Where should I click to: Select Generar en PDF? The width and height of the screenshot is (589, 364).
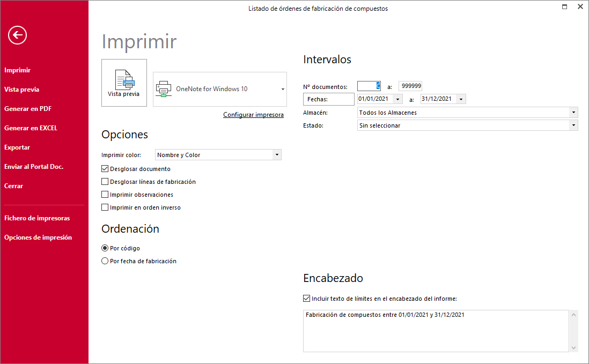tap(28, 109)
